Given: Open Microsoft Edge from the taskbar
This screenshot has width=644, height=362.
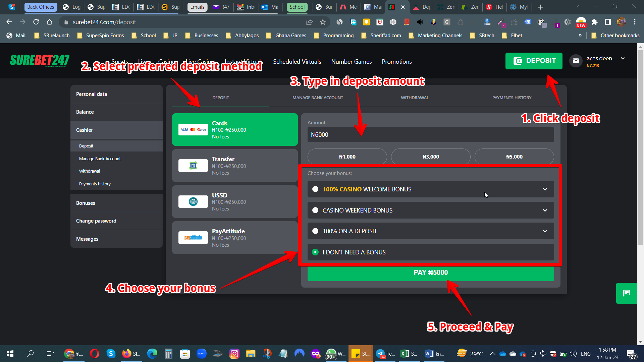Looking at the screenshot, I should coord(152,354).
